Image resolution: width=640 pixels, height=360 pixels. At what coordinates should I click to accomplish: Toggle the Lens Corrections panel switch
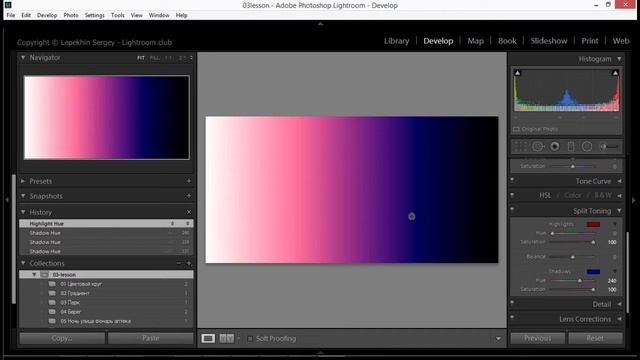pos(512,317)
